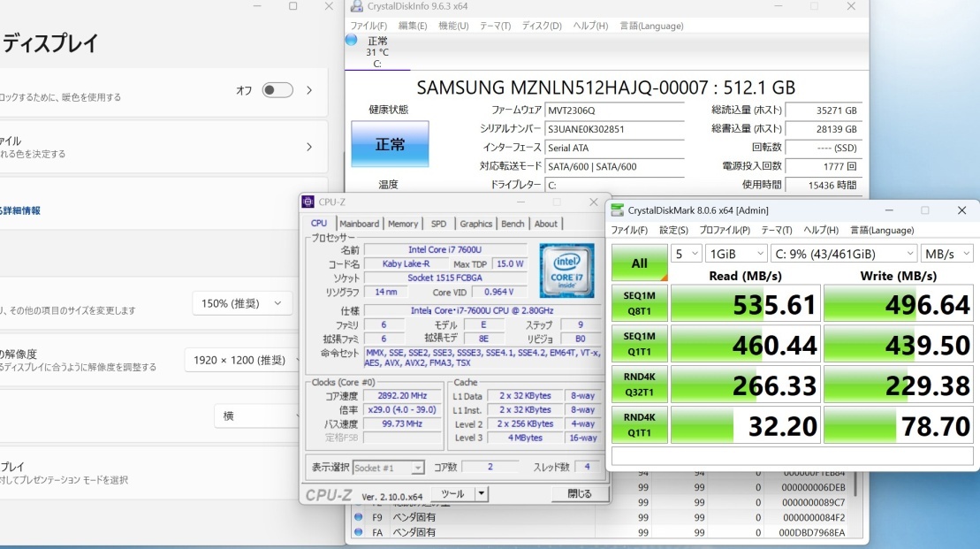This screenshot has height=549, width=980.
Task: Run the RND4K Q32T1 benchmark test
Action: [640, 385]
